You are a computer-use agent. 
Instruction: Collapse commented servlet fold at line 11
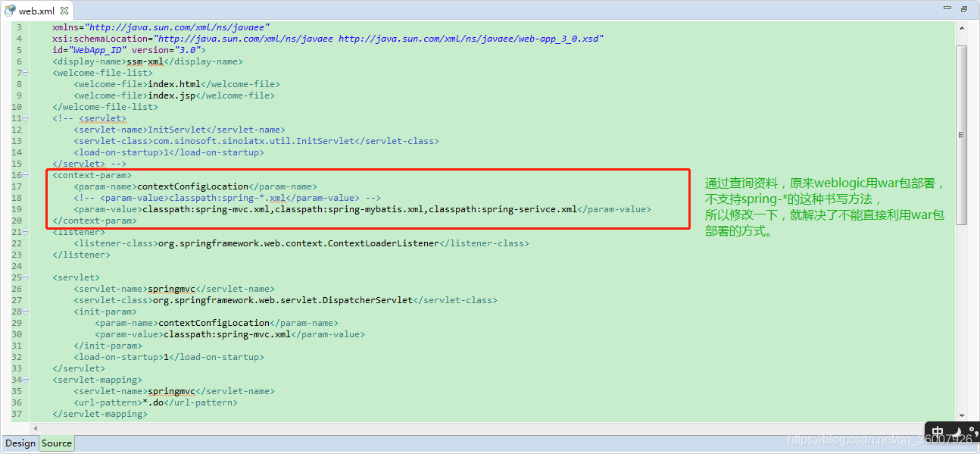26,118
